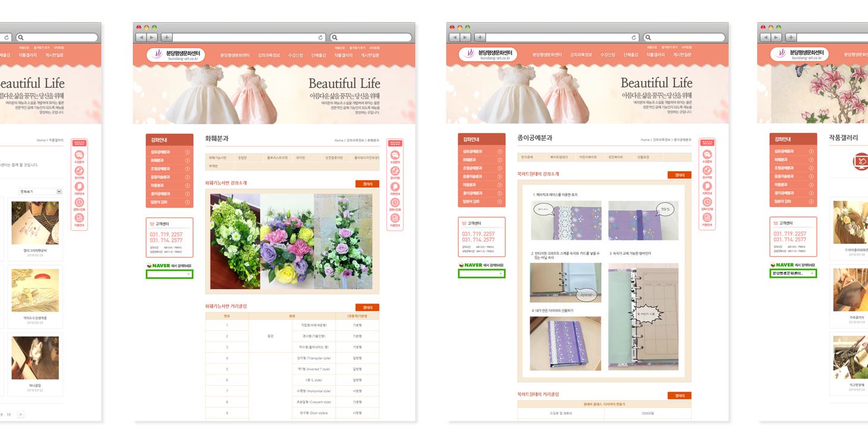Screen dimensions: 868x446
Task: Reload the page in the leftmost gallery browser window
Action: click(7, 38)
